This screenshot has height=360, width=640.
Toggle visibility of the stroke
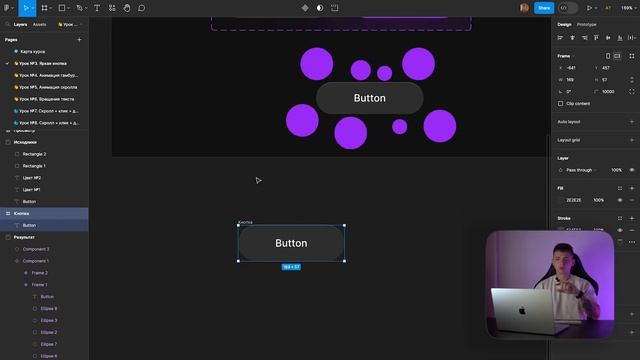point(620,230)
